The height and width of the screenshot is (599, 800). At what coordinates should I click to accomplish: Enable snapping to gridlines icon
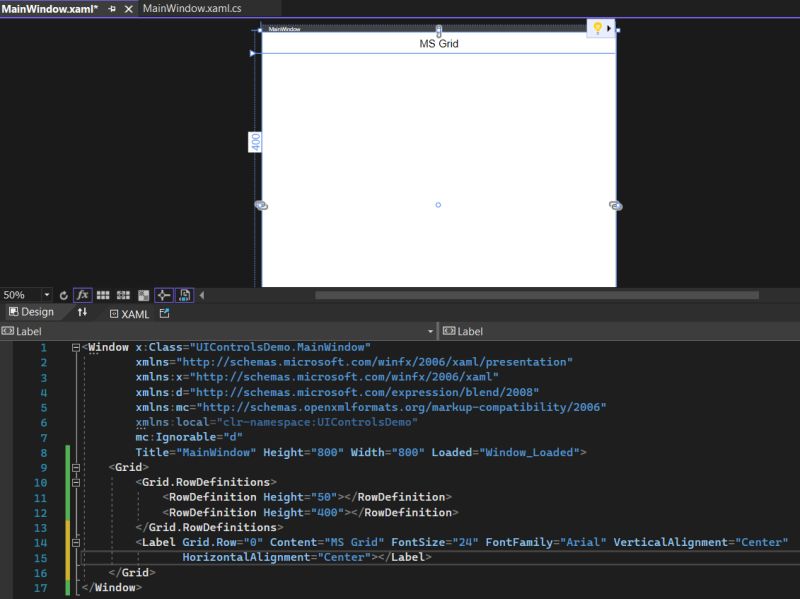coord(122,294)
